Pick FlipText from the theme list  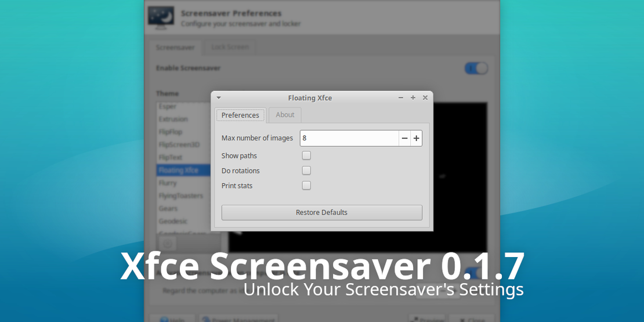[183, 157]
